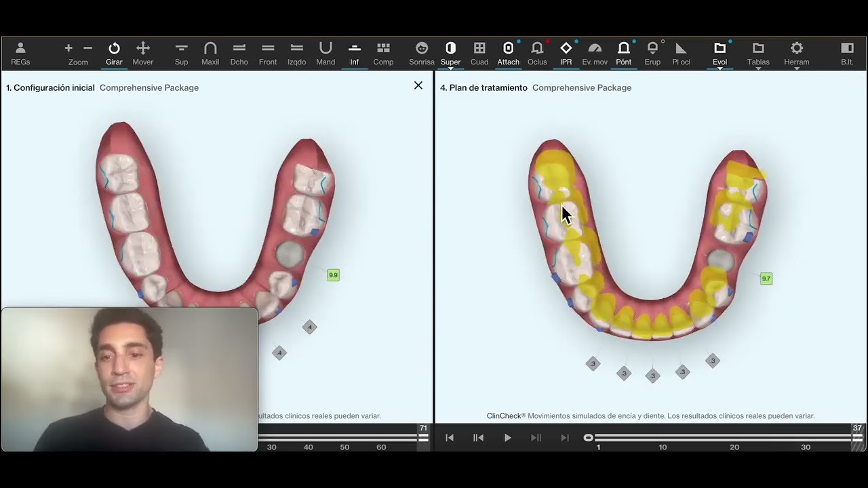The height and width of the screenshot is (488, 868).
Task: Click upper .4 IPR marker in left panel
Action: coord(310,327)
